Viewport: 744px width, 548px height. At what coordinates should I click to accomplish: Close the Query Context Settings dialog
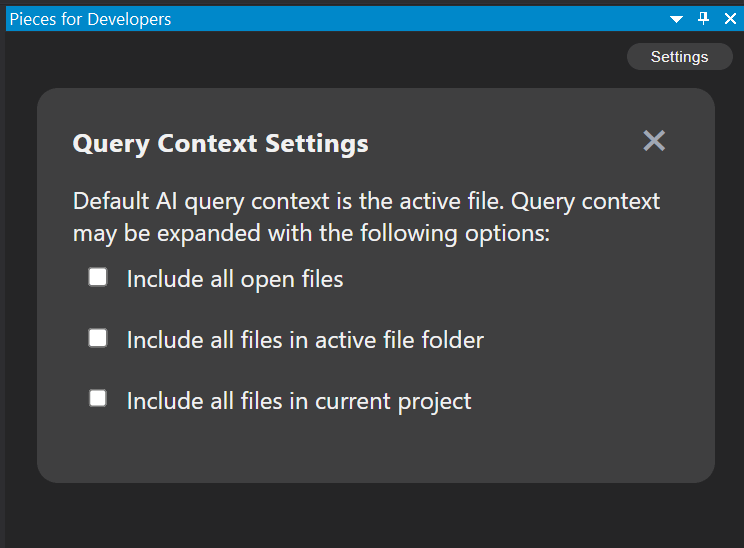pyautogui.click(x=654, y=141)
